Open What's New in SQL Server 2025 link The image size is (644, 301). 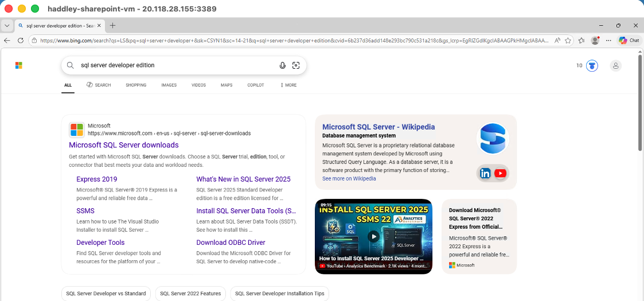point(243,179)
